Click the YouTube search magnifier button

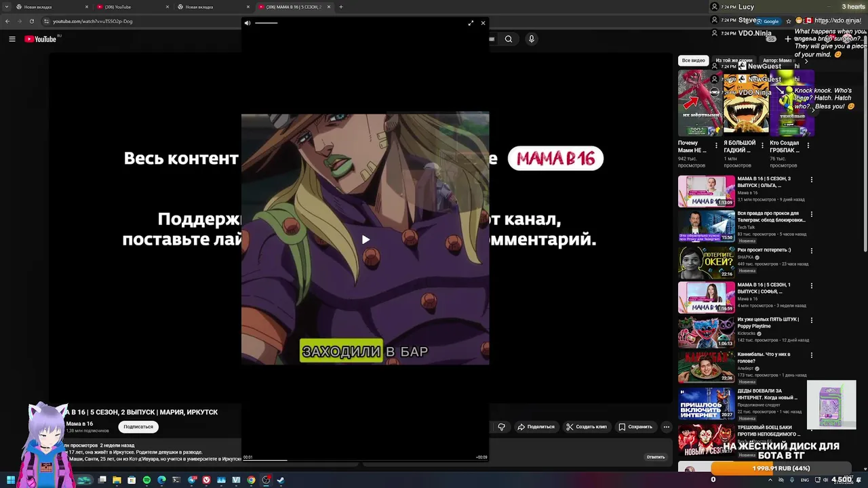tap(509, 39)
